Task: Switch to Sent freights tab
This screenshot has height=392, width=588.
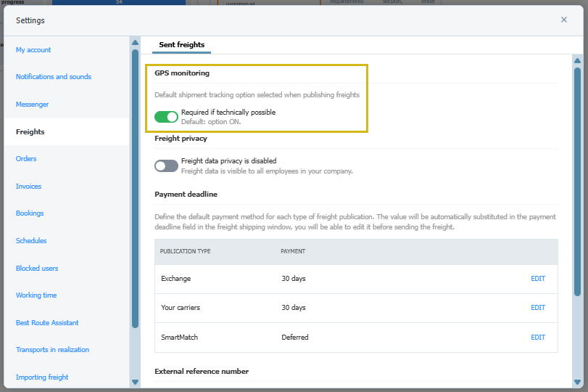Action: click(181, 45)
